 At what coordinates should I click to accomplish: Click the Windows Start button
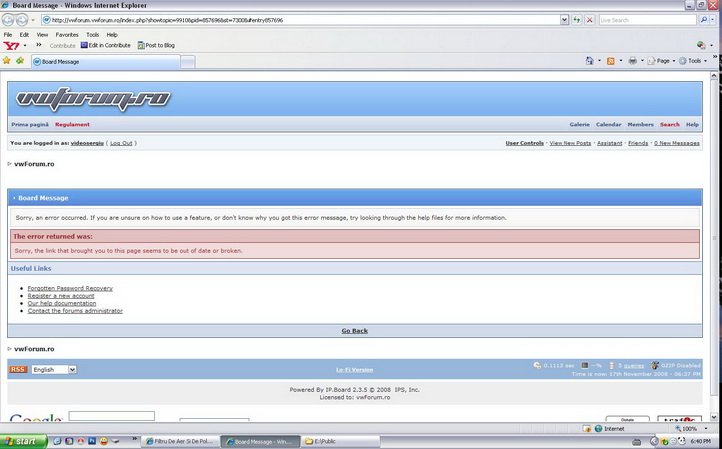click(x=21, y=441)
